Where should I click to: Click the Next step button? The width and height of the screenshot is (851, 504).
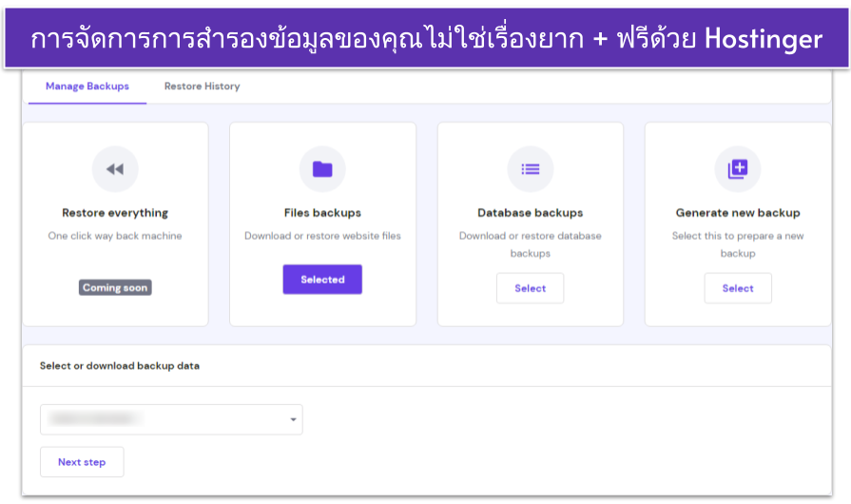[82, 462]
